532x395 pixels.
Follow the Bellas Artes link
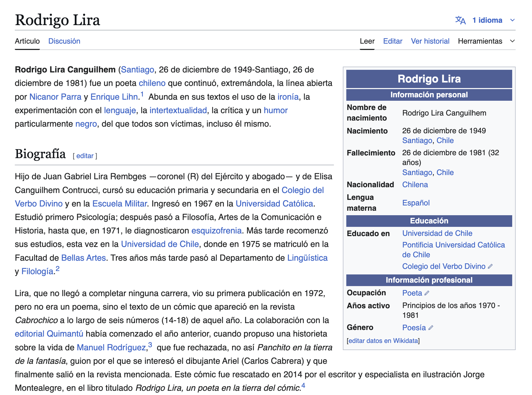[83, 258]
